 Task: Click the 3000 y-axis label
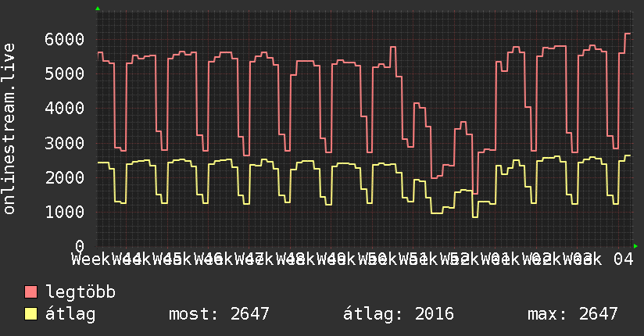65,143
